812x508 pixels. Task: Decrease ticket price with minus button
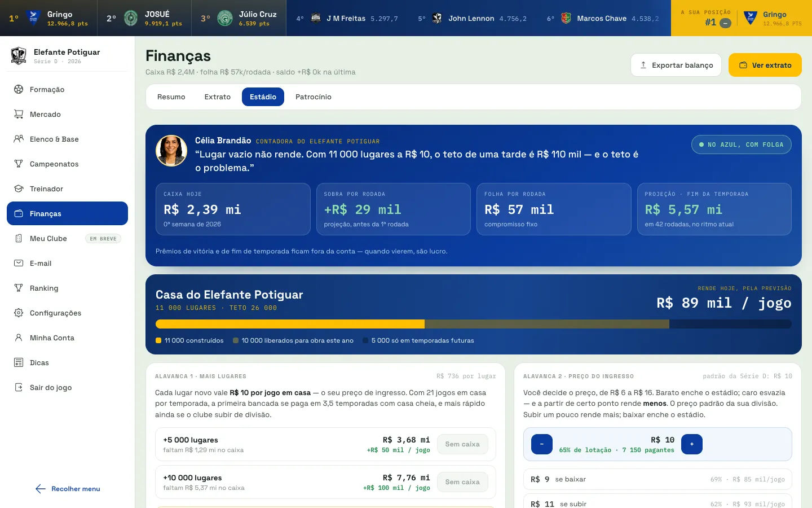542,444
